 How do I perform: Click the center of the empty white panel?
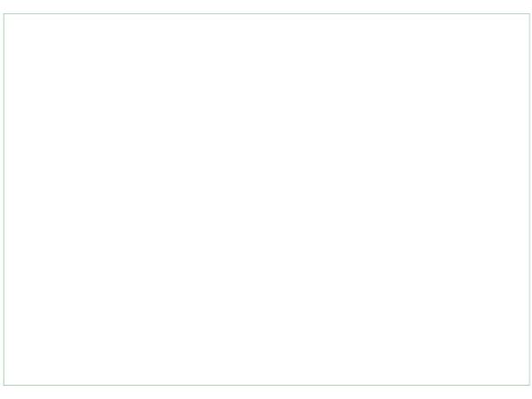click(x=266, y=199)
